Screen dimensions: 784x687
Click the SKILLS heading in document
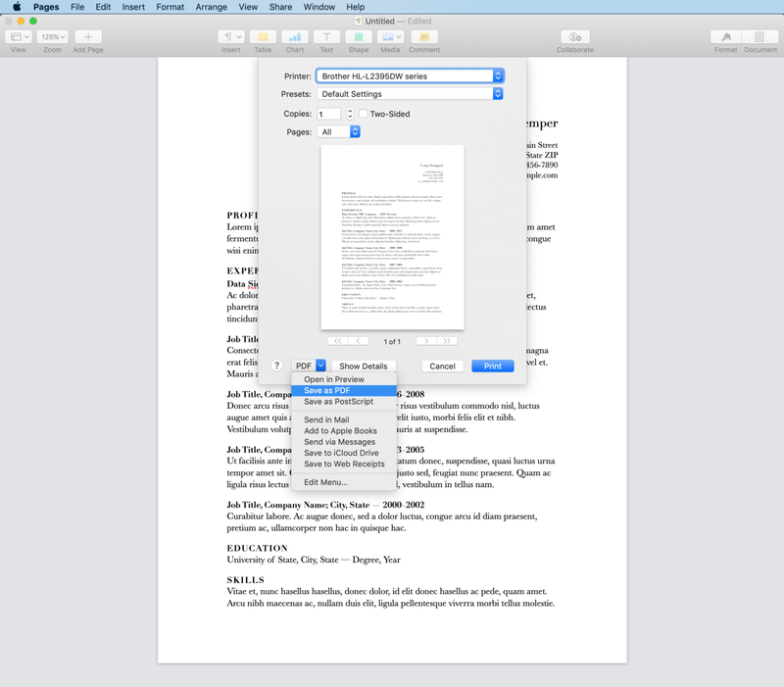coord(246,580)
